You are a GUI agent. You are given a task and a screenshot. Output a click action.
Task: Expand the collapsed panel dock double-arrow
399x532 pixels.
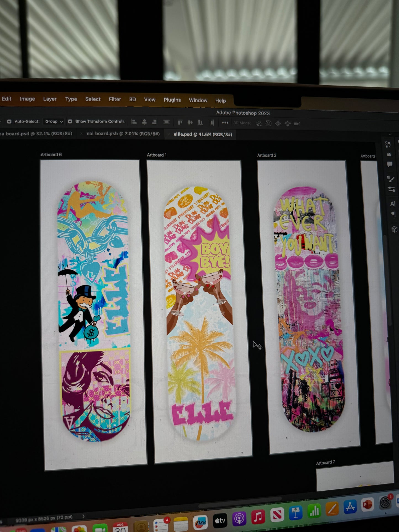pos(390,134)
